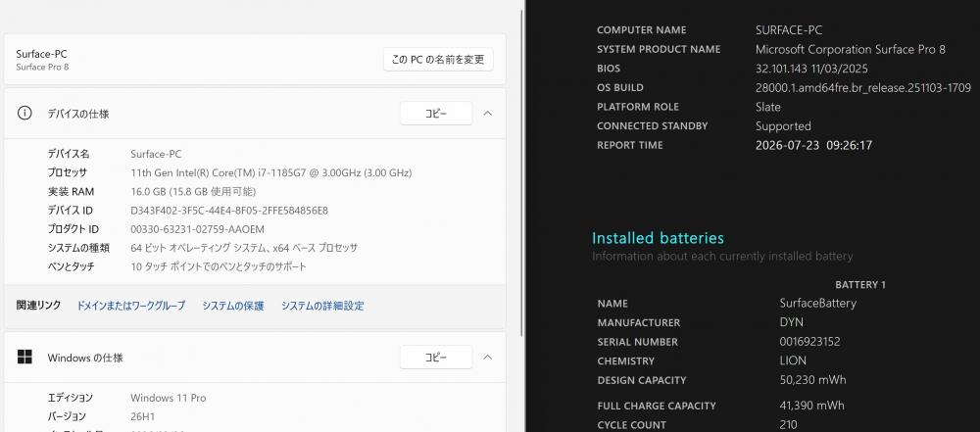Open the advanced system settings link
This screenshot has height=432, width=980.
coord(321,306)
